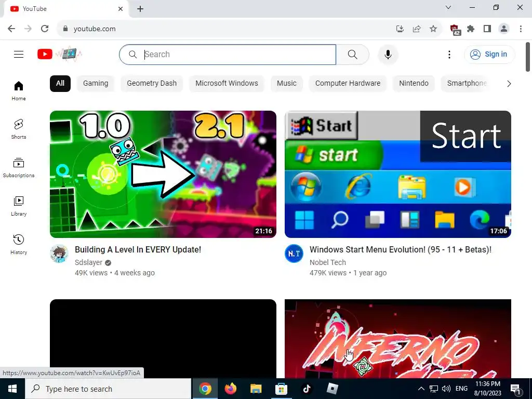Screen dimensions: 532x399
Task: Go to Home in sidebar
Action: 19,91
